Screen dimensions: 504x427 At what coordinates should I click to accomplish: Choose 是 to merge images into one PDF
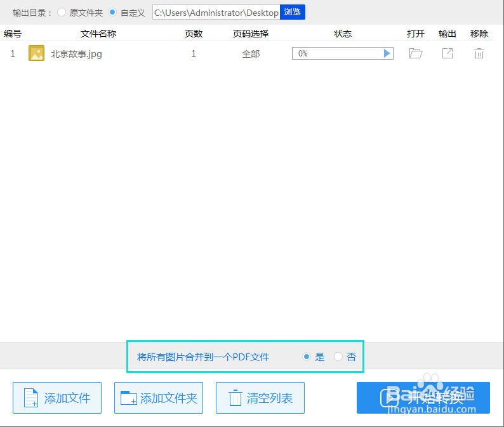coord(307,357)
